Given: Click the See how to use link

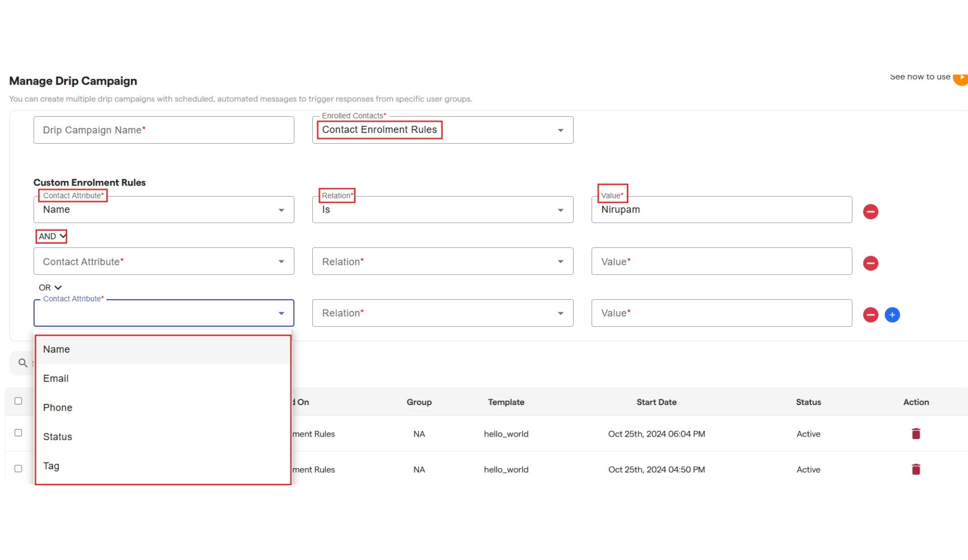Looking at the screenshot, I should 920,77.
